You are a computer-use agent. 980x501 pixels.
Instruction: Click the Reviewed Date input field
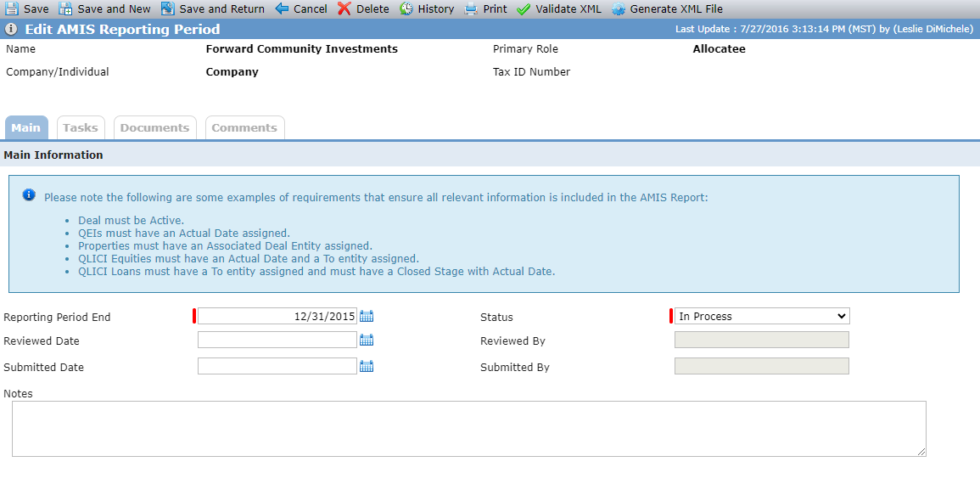[277, 341]
